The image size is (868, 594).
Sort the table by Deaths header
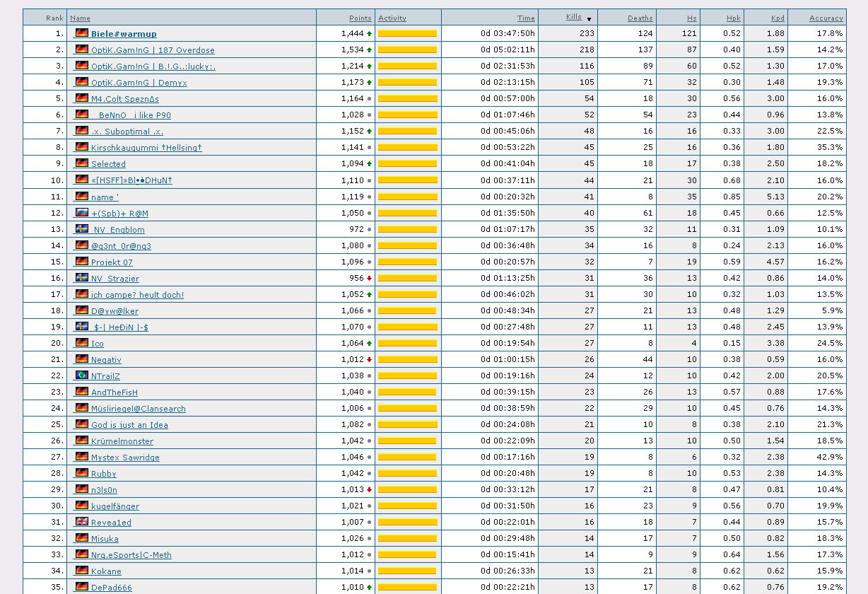640,18
